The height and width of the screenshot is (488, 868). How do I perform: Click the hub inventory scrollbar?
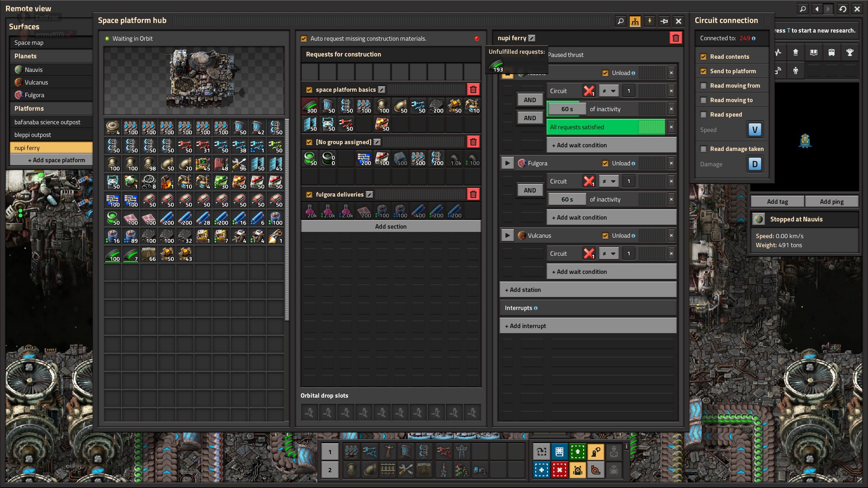pos(287,219)
